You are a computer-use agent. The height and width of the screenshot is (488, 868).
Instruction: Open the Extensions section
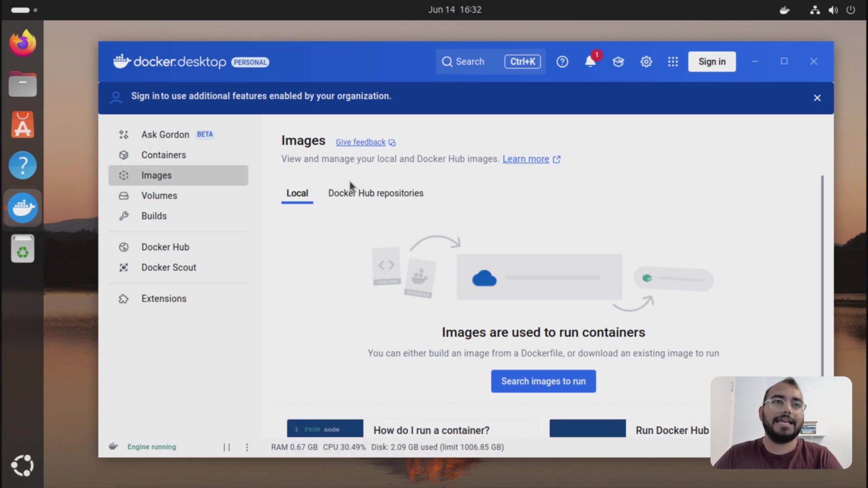[x=178, y=299]
